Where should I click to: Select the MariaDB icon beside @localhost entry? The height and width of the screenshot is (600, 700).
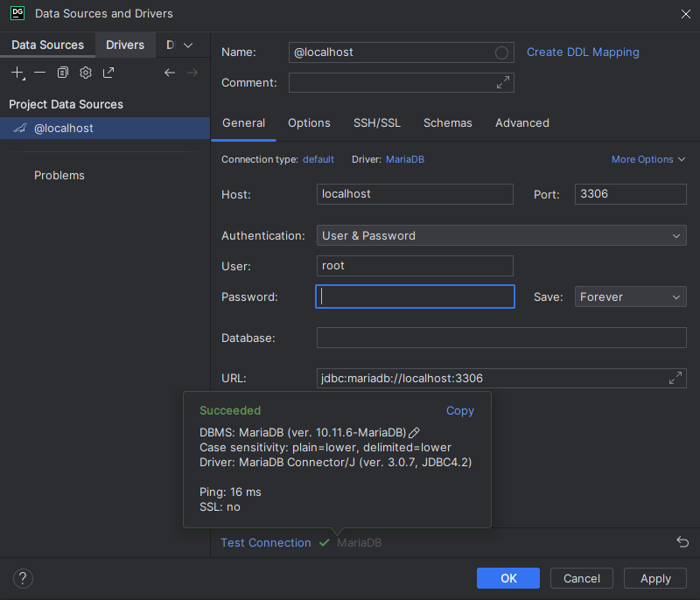coord(20,129)
